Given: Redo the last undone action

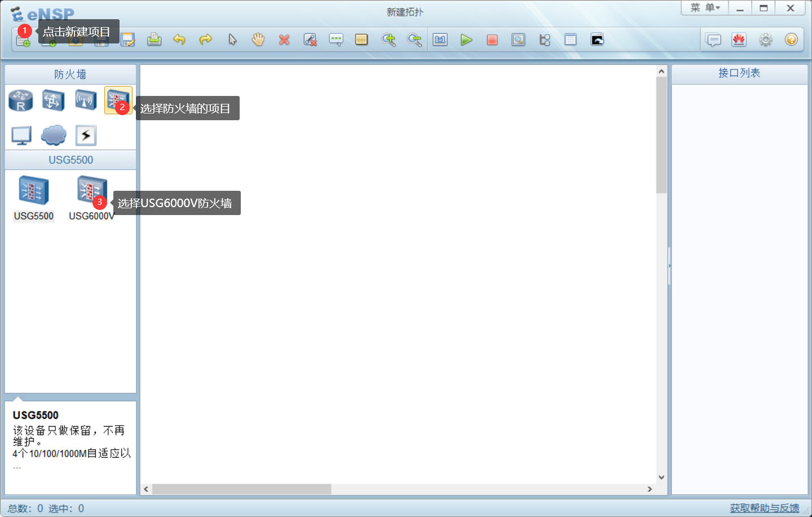Looking at the screenshot, I should pyautogui.click(x=206, y=40).
